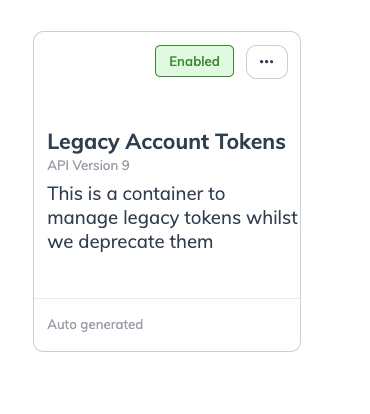Select the Legacy Account Tokens title

pyautogui.click(x=166, y=142)
